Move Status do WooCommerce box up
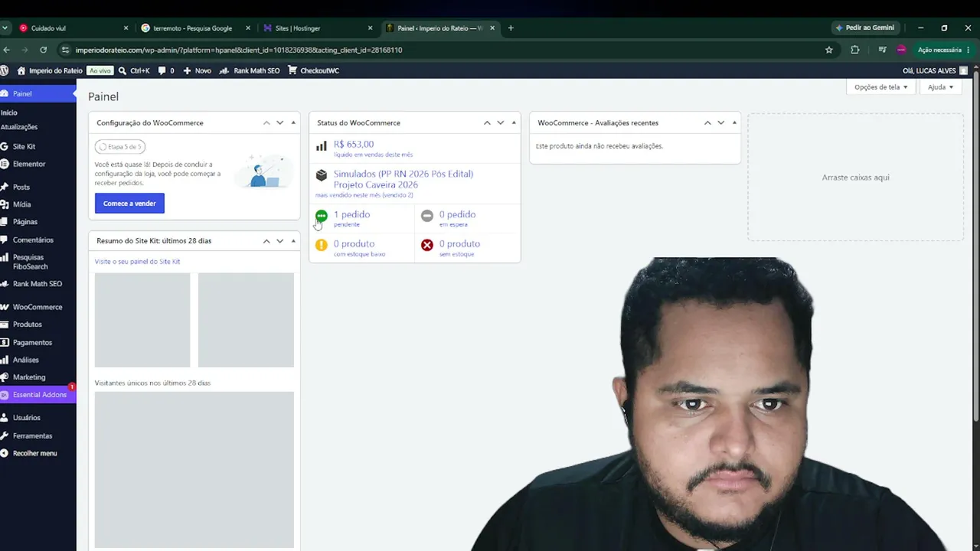The height and width of the screenshot is (551, 980). click(x=487, y=122)
